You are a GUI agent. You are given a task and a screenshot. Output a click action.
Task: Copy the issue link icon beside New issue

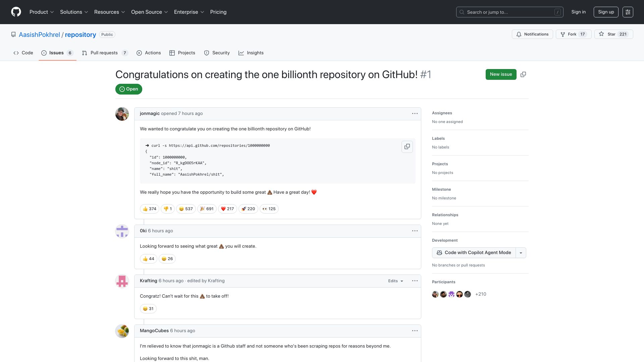pyautogui.click(x=523, y=74)
